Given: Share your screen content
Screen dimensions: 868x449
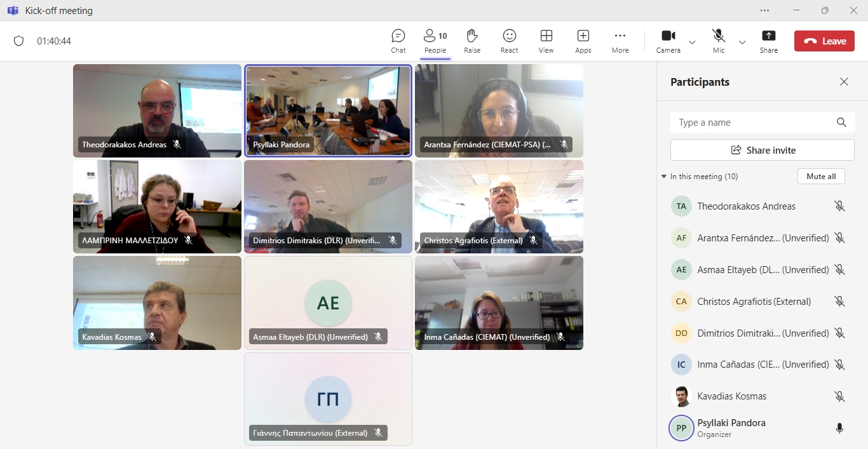Looking at the screenshot, I should [x=769, y=41].
